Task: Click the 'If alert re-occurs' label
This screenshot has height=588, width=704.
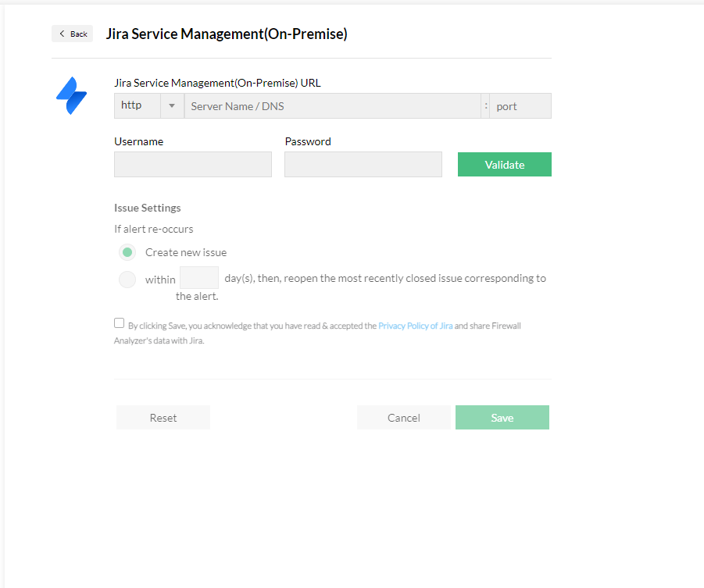Action: click(154, 229)
